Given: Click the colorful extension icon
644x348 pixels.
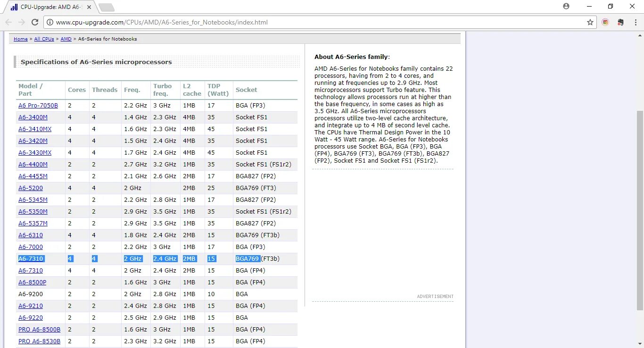Looking at the screenshot, I should [x=605, y=22].
